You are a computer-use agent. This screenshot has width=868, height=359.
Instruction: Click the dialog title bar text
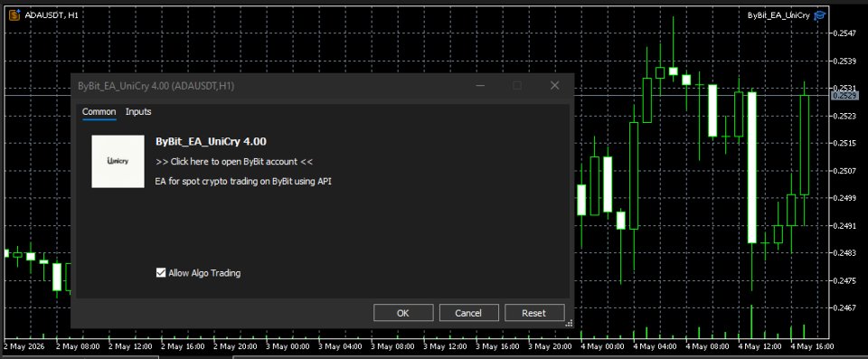tap(156, 86)
